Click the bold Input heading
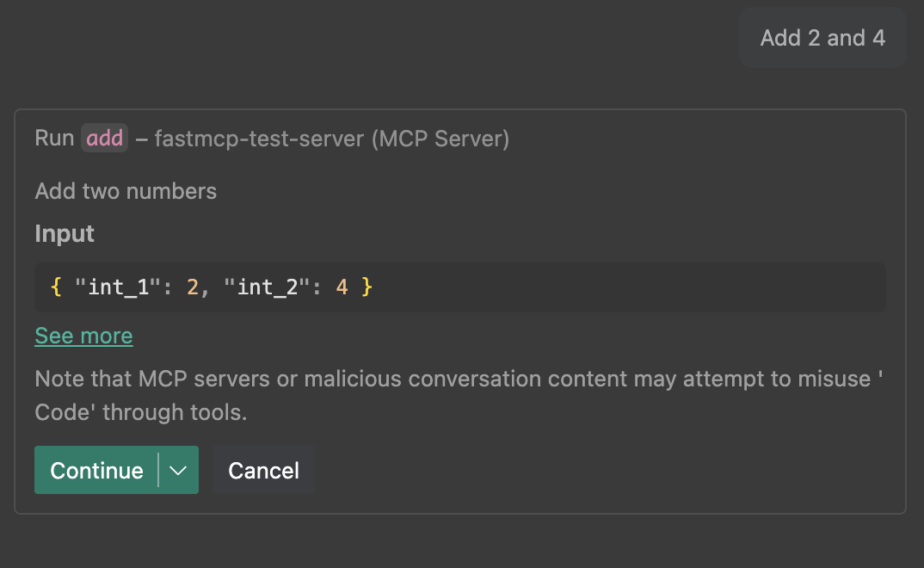924x568 pixels. point(65,234)
